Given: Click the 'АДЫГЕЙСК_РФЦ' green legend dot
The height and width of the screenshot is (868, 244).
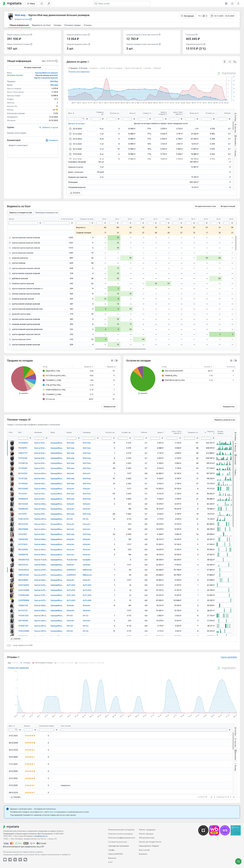Looking at the screenshot, I should 44,371.
